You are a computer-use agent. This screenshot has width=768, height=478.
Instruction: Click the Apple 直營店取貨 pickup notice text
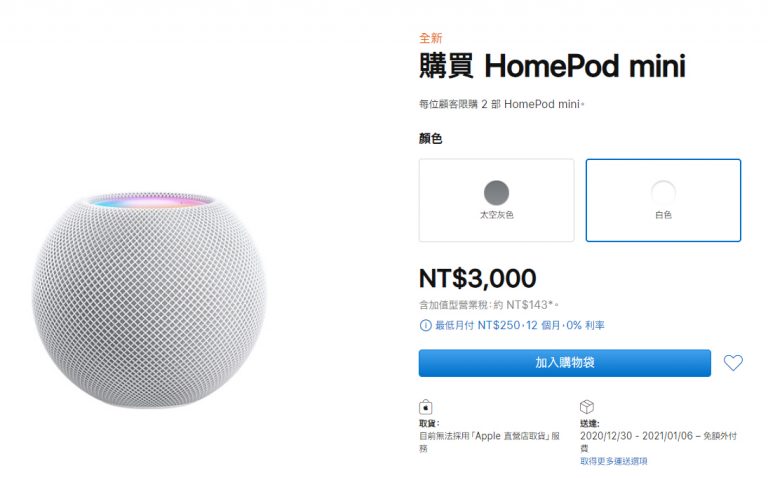pyautogui.click(x=489, y=442)
